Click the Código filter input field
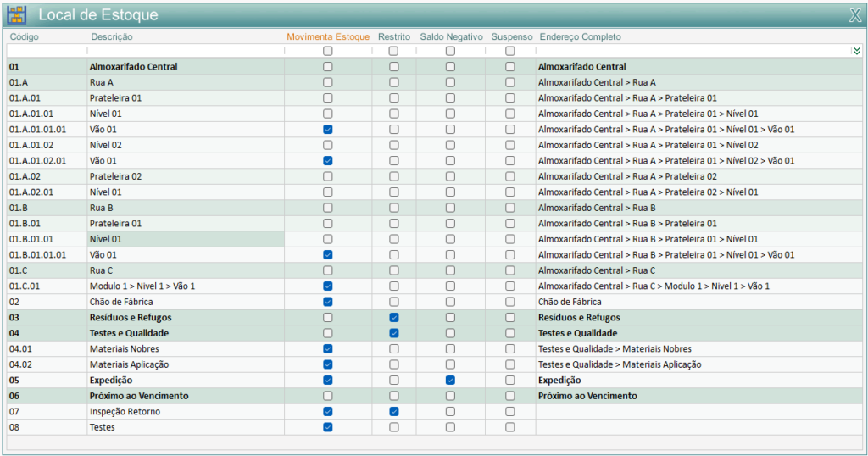This screenshot has height=456, width=868. pyautogui.click(x=47, y=51)
